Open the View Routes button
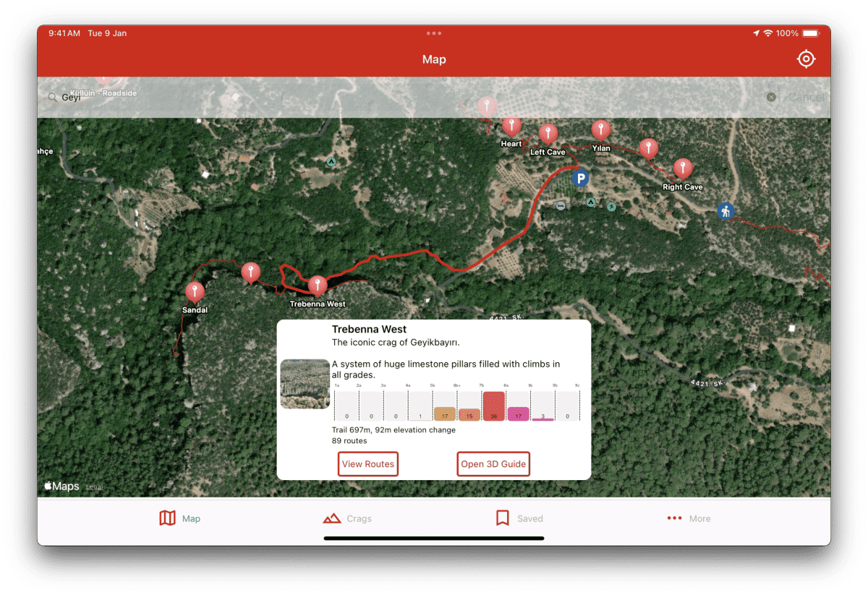Screen dimensions: 868x595 pos(368,464)
